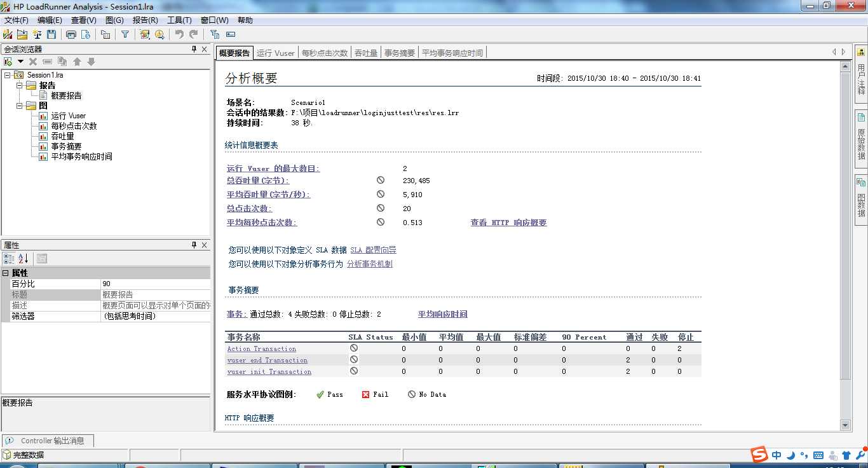
Task: Open the SLA 配置向导 link
Action: pyautogui.click(x=373, y=250)
